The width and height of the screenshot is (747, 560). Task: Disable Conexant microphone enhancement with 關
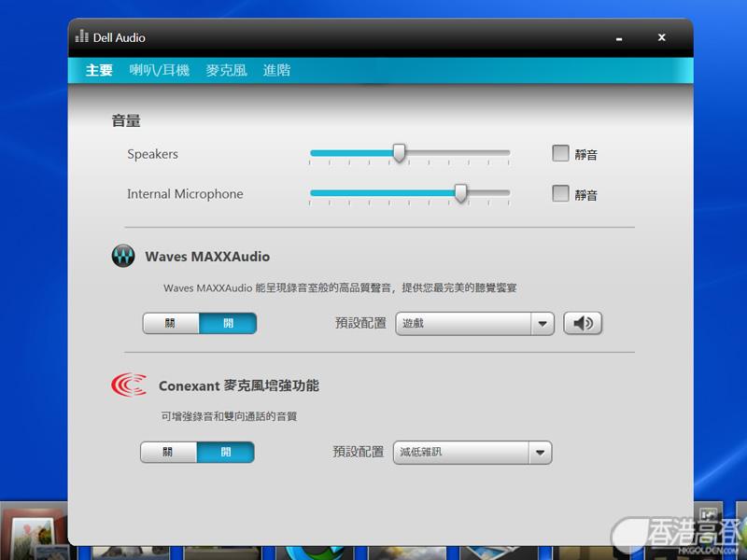169,453
